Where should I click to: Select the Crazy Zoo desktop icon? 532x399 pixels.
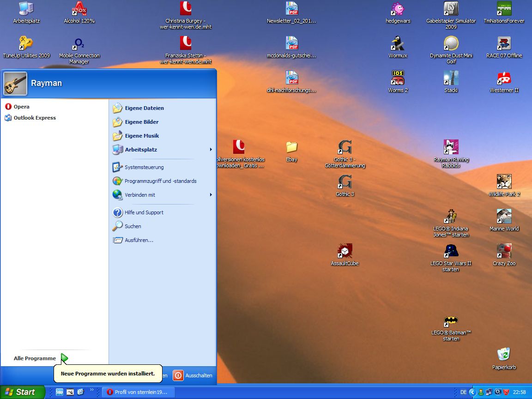(504, 255)
